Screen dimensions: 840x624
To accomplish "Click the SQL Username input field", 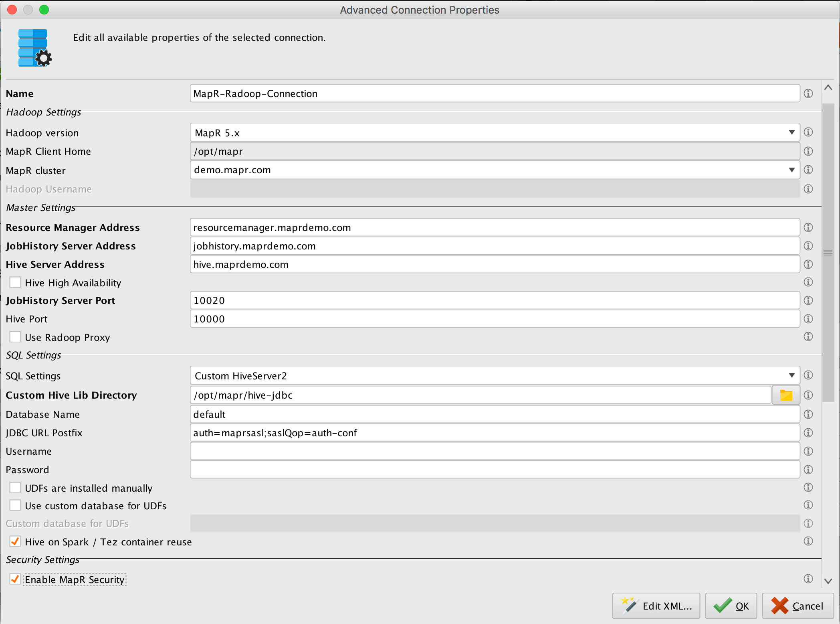I will (495, 451).
